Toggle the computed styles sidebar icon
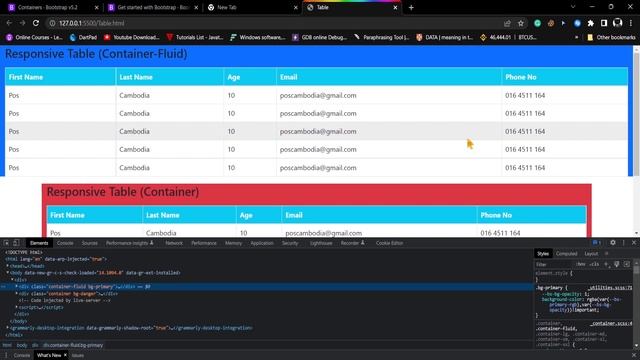 tap(627, 264)
